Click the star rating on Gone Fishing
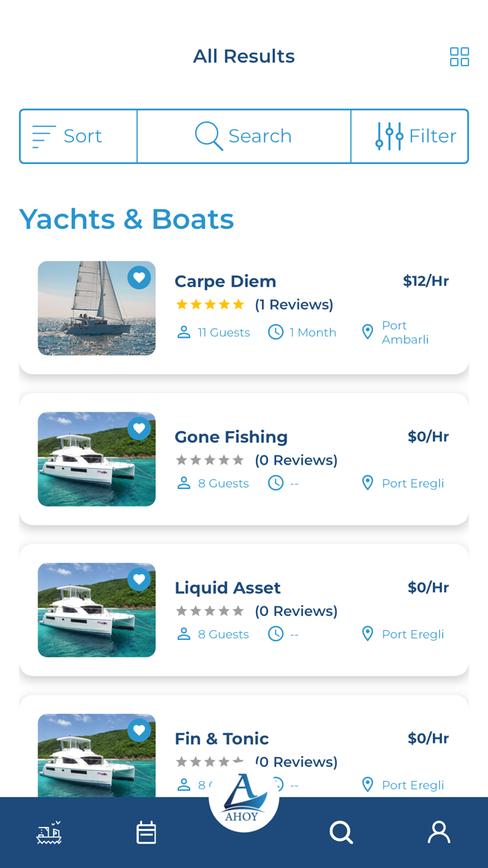This screenshot has height=868, width=488. [210, 460]
